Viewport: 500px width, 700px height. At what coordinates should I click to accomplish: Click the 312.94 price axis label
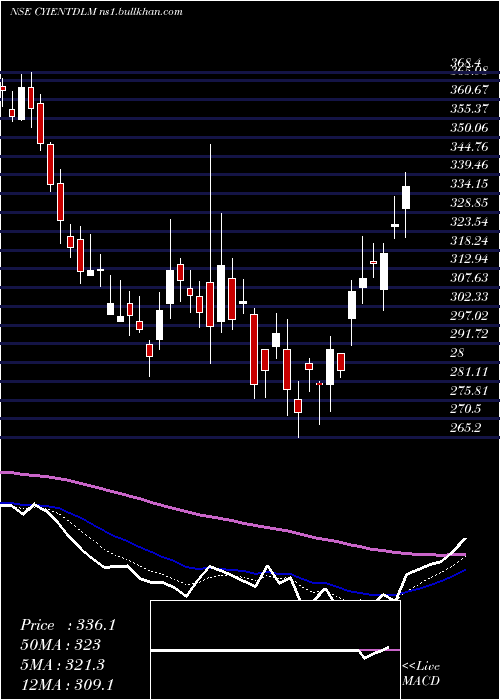(469, 260)
